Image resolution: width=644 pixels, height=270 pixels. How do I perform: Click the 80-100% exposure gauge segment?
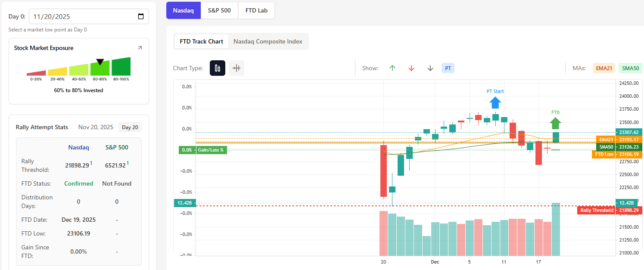[121, 67]
